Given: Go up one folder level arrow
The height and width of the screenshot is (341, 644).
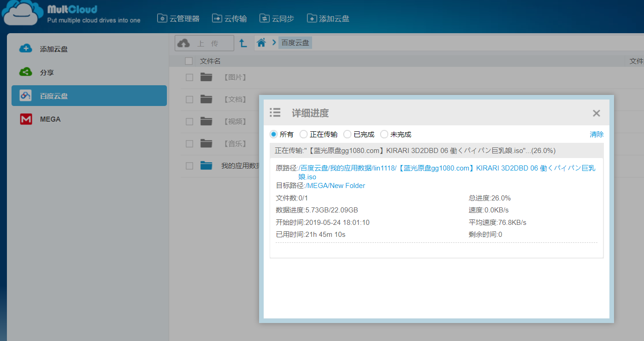Looking at the screenshot, I should (243, 43).
